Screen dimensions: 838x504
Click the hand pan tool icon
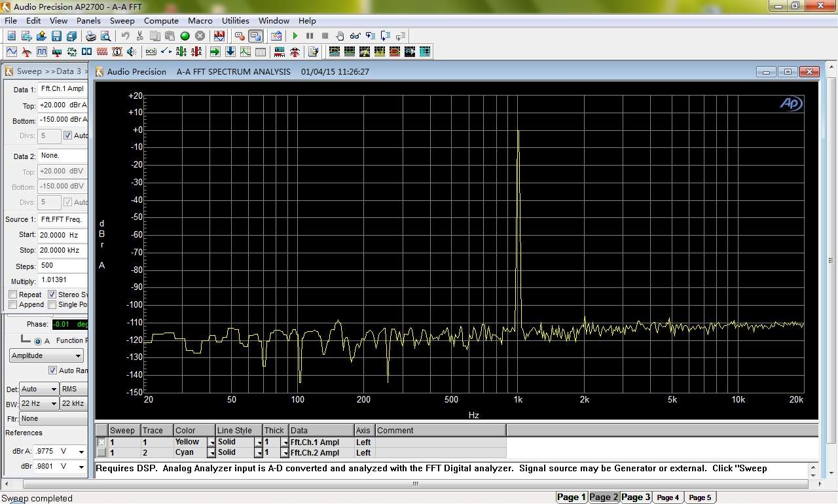[x=340, y=36]
